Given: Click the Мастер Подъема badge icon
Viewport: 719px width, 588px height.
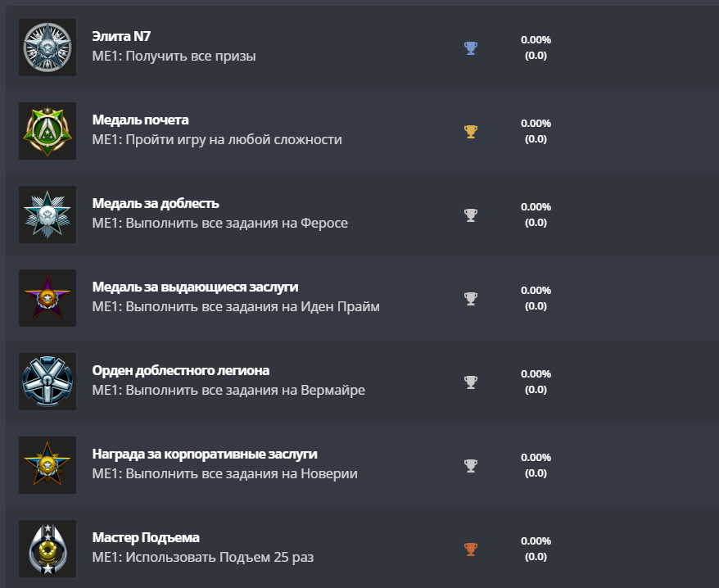Looking at the screenshot, I should pos(47,549).
